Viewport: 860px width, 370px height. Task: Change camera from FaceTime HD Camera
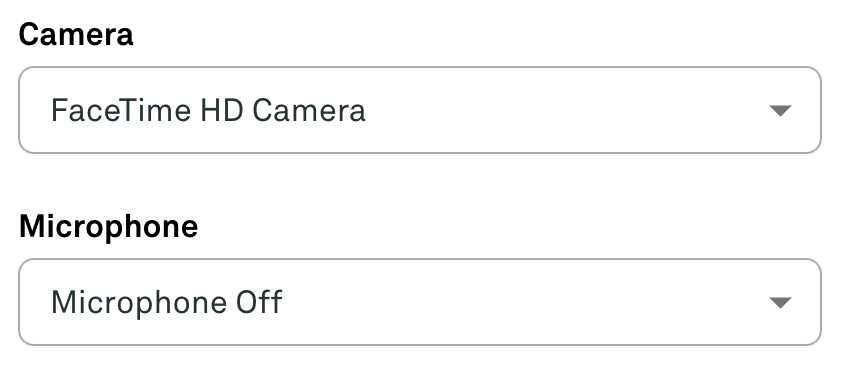click(420, 110)
